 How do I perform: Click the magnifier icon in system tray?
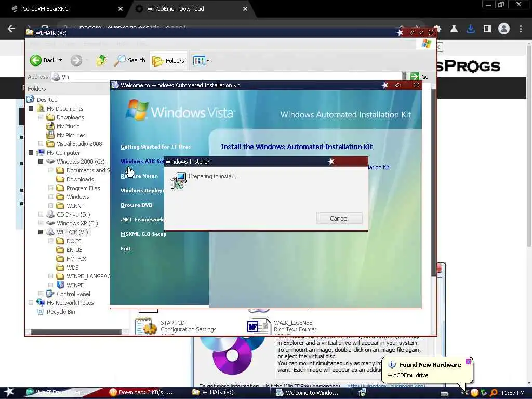pyautogui.click(x=494, y=393)
